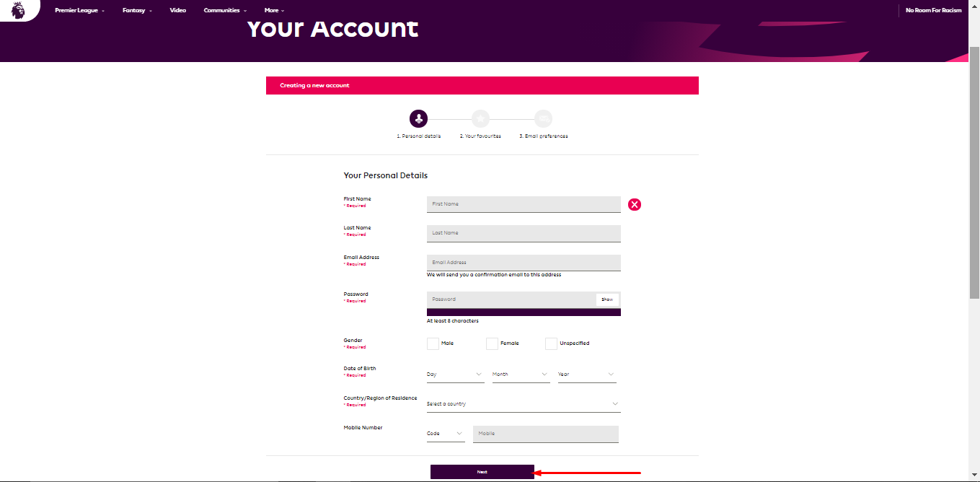This screenshot has width=980, height=482.
Task: Open the Day dropdown for date of birth
Action: pos(454,374)
